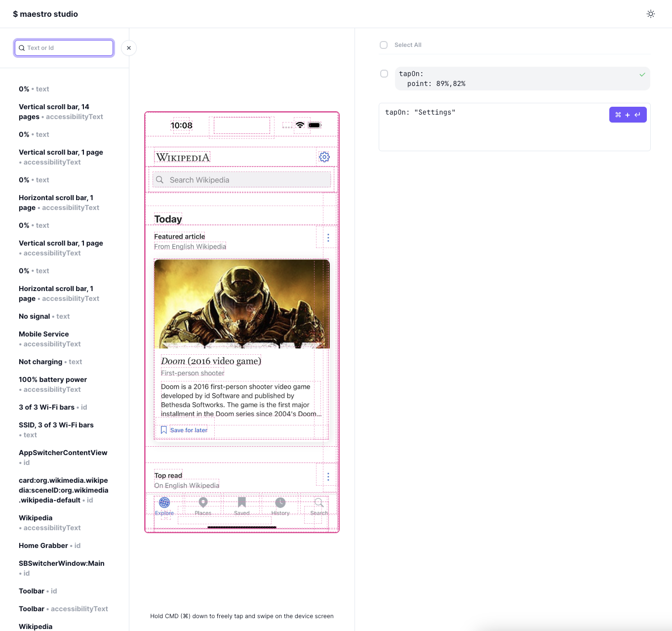672x631 pixels.
Task: Tap the Doom (2016 video game) title
Action: (x=211, y=361)
